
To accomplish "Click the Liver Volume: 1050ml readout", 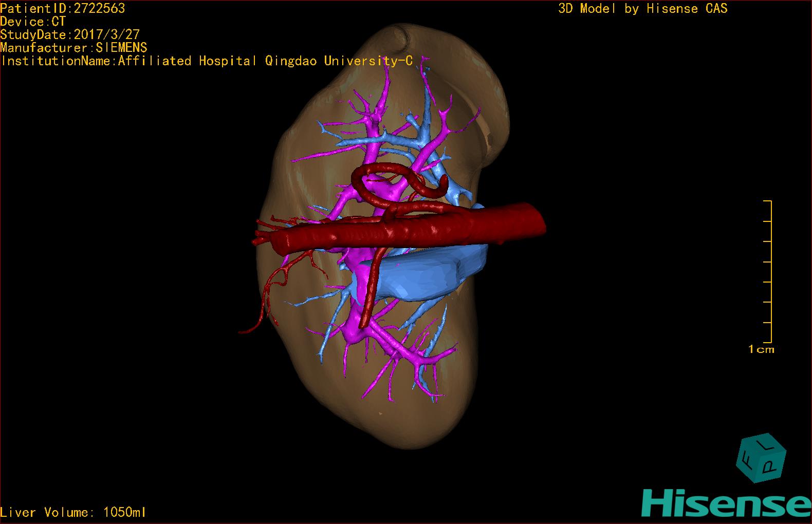I will 73,512.
